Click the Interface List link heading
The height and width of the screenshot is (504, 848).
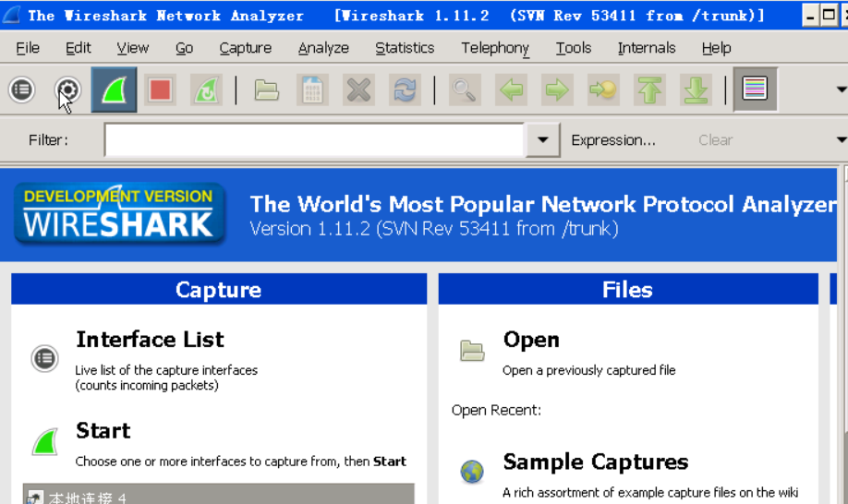click(150, 340)
